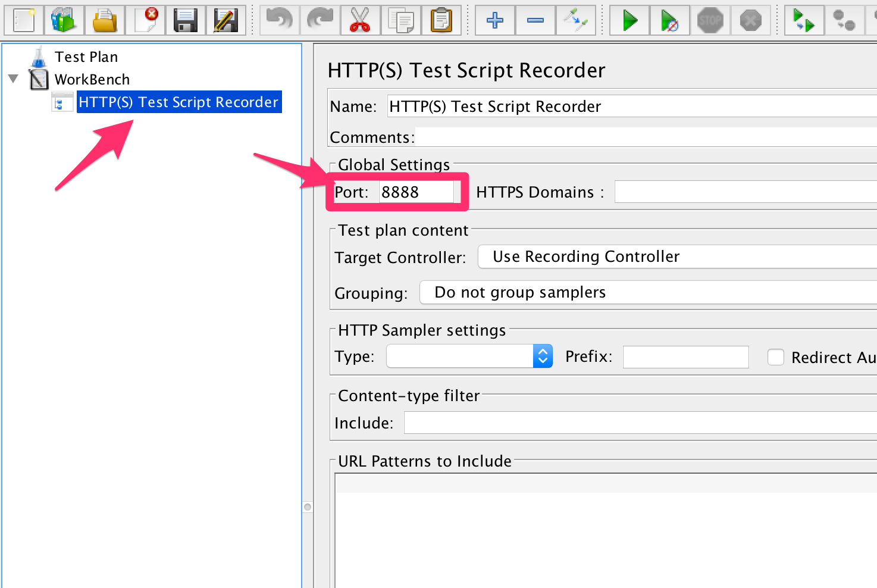Screen dimensions: 877x588
Task: Expand all tree nodes with plus icon
Action: point(495,20)
